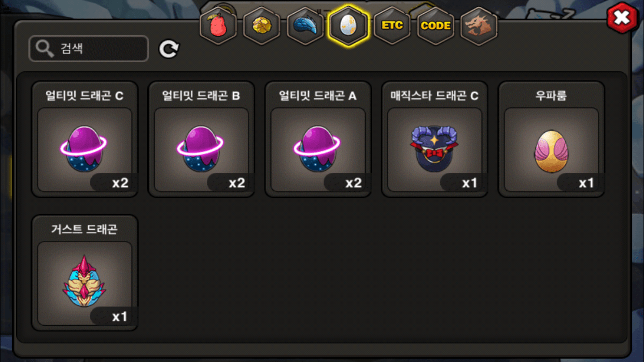
Task: Focus the 검색 search field
Action: pyautogui.click(x=88, y=49)
